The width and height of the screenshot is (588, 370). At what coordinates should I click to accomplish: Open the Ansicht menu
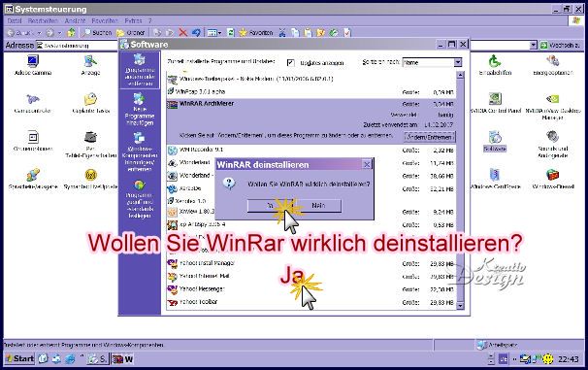click(x=75, y=21)
